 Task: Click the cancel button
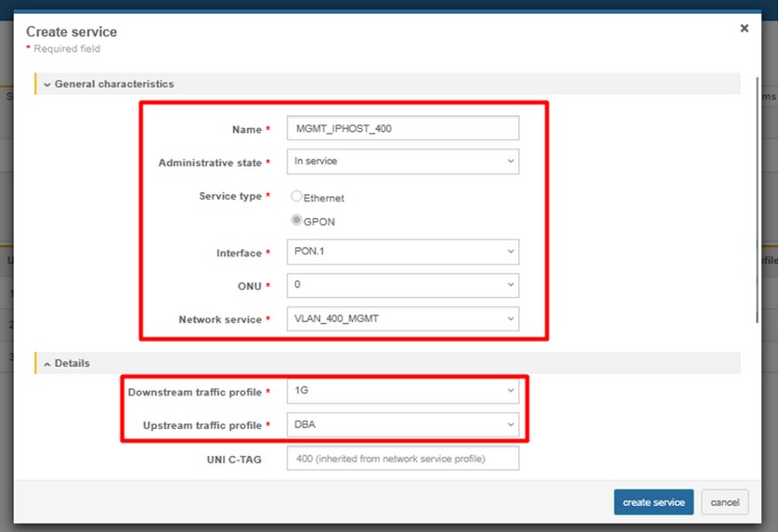click(724, 502)
